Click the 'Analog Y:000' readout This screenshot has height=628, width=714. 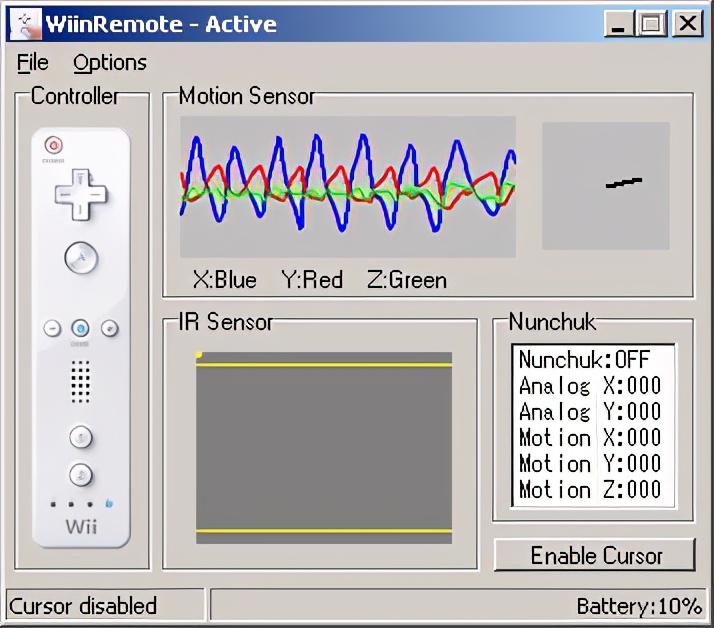click(590, 412)
